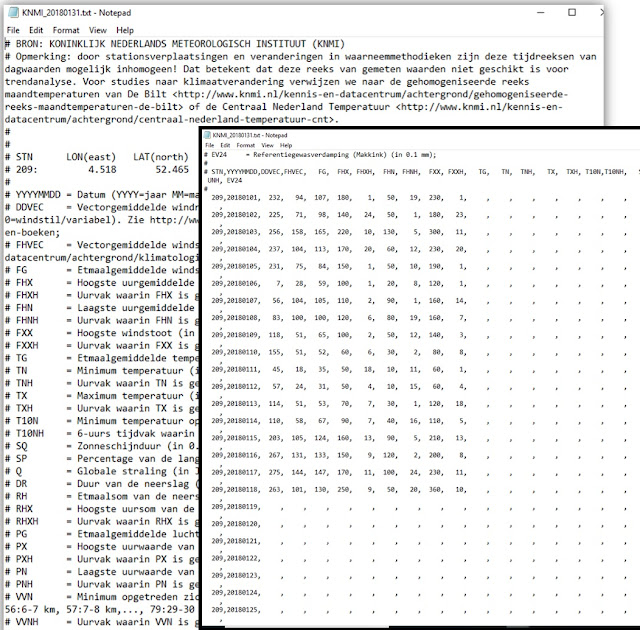Click the TG Etmaalgemiddelde line
This screenshot has width=640, height=630.
click(102, 358)
